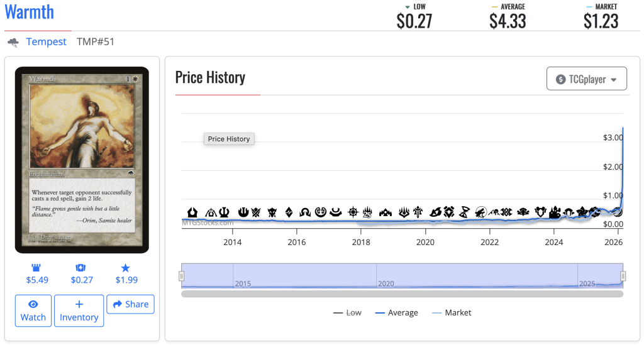Click the card icon above $0.27
644x345 pixels.
pyautogui.click(x=81, y=268)
